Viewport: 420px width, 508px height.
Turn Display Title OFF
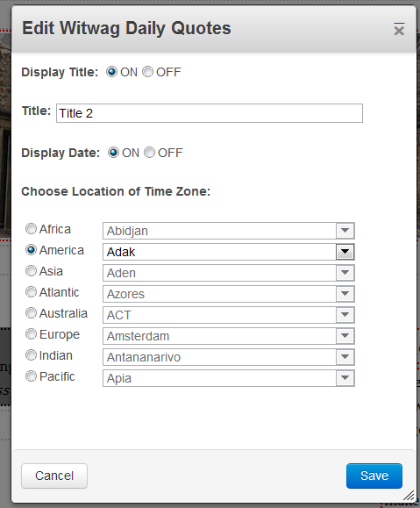tap(147, 72)
